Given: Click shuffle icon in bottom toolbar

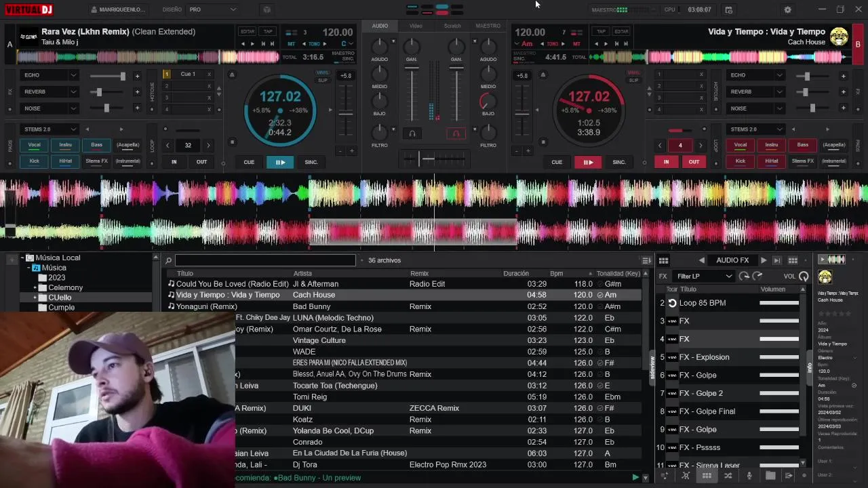Looking at the screenshot, I should pyautogui.click(x=728, y=476).
